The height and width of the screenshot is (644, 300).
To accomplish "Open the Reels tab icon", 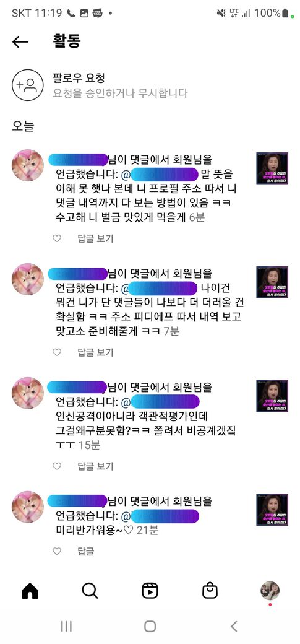I will pyautogui.click(x=150, y=591).
